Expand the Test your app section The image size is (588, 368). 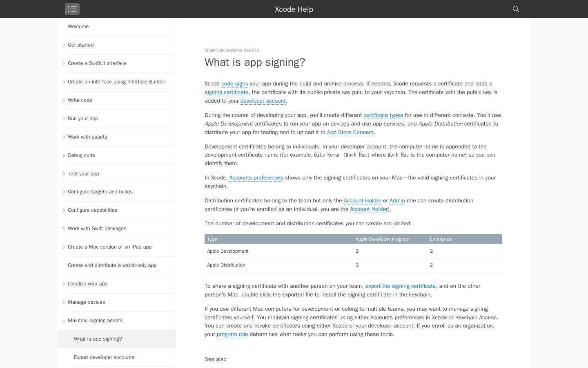[64, 174]
